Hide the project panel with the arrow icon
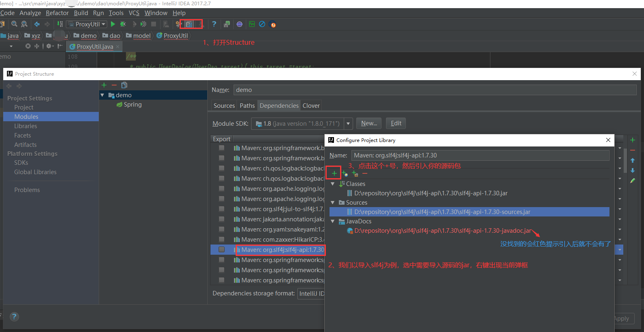The image size is (644, 332). (x=60, y=46)
